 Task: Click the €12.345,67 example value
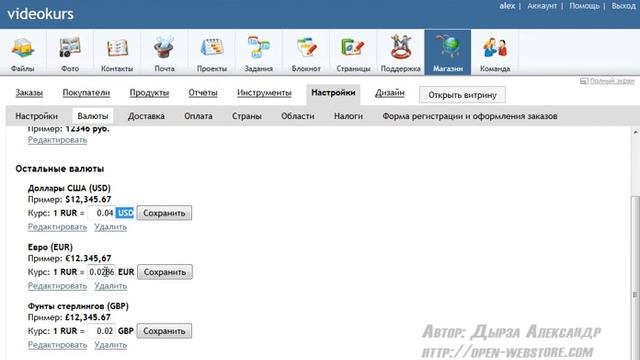pos(88,258)
